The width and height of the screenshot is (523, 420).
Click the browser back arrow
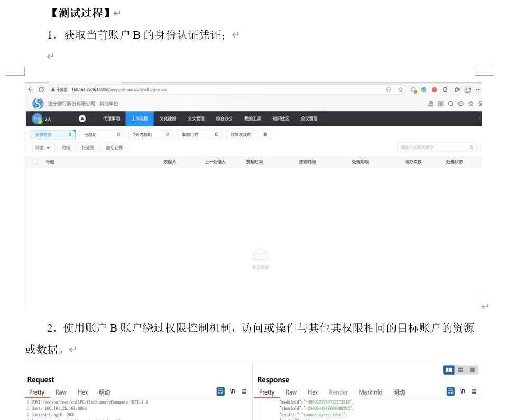pos(31,89)
